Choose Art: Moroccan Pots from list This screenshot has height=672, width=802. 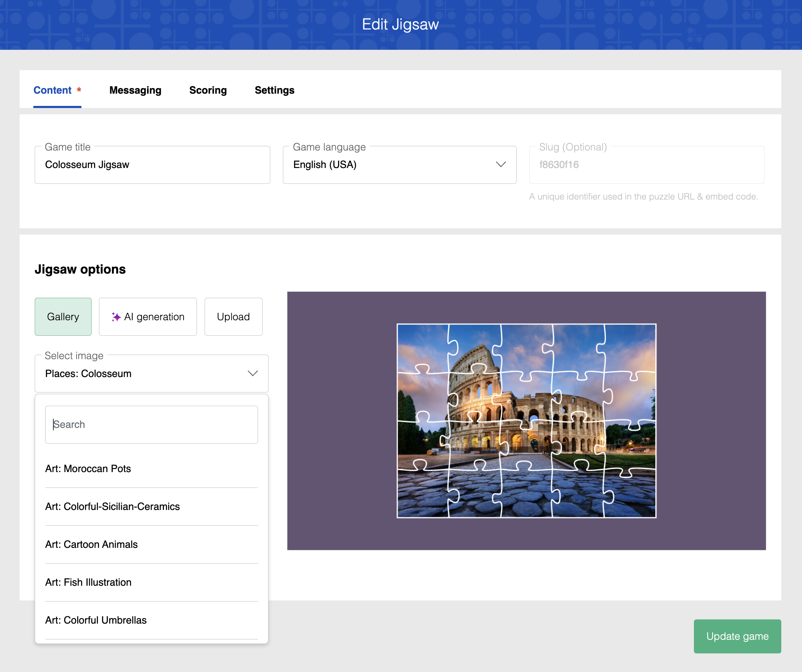[x=152, y=468]
